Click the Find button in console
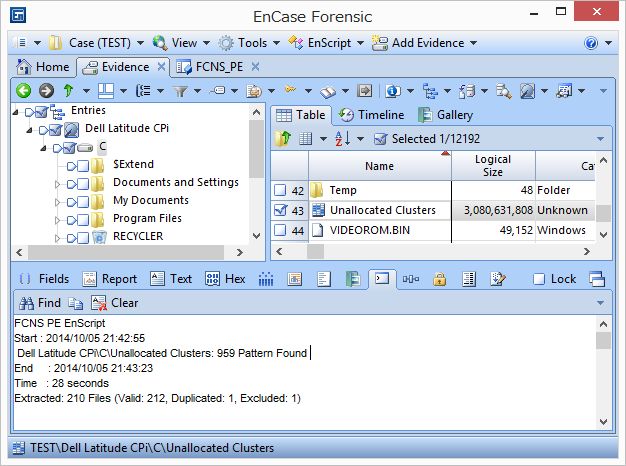 tap(40, 303)
